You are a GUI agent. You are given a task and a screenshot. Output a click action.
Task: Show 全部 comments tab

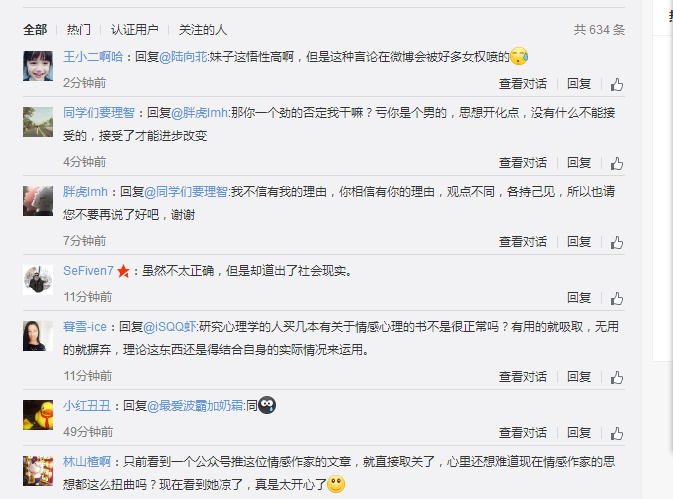click(x=35, y=30)
